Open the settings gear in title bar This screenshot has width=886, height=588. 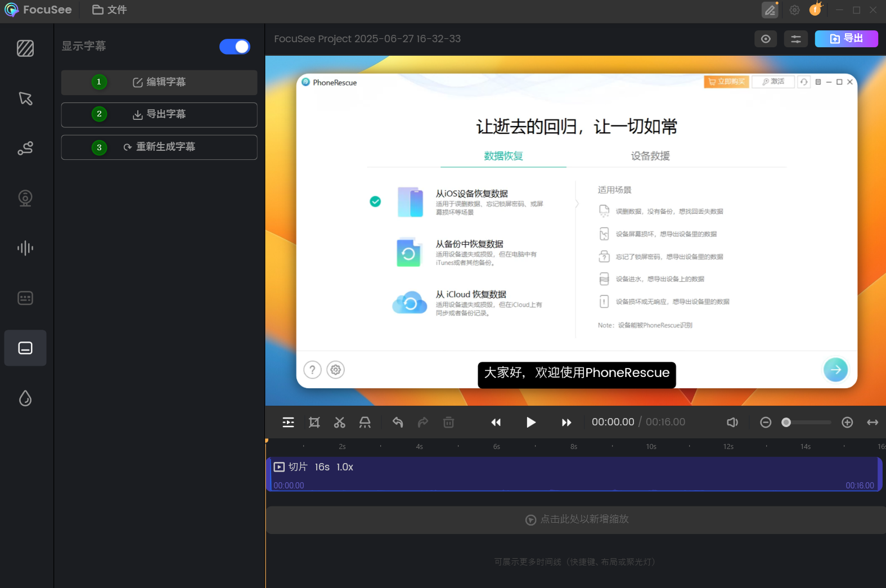(x=794, y=10)
